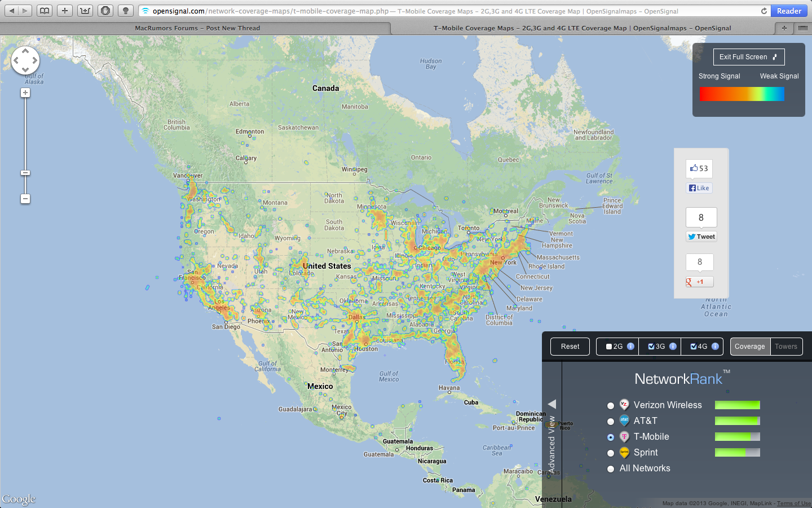
Task: Show all tabs icon at tab bar end
Action: [x=802, y=28]
